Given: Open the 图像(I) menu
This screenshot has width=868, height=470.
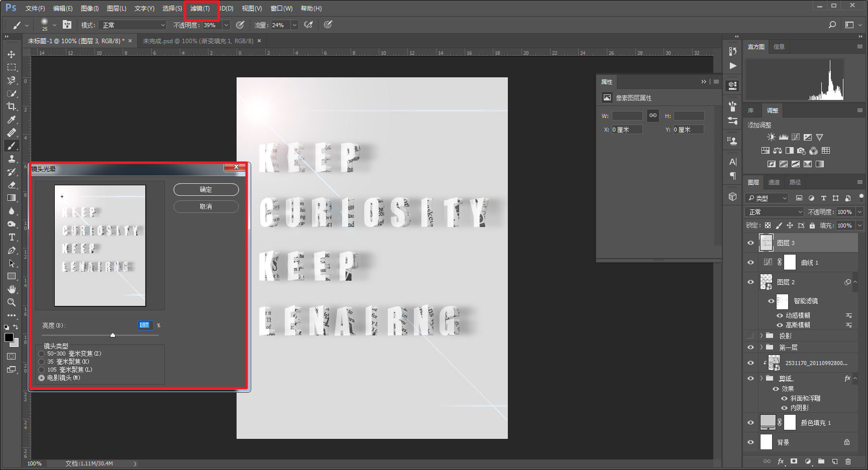Looking at the screenshot, I should point(89,9).
